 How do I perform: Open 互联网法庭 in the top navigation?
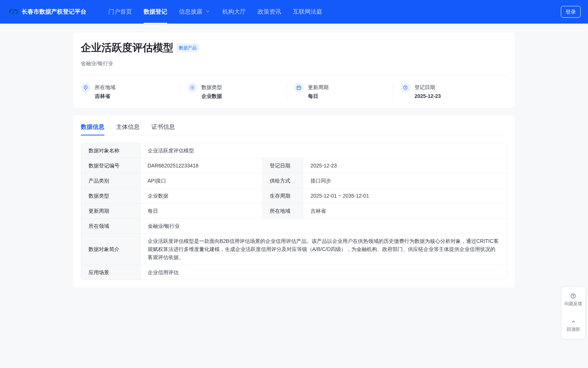tap(308, 12)
